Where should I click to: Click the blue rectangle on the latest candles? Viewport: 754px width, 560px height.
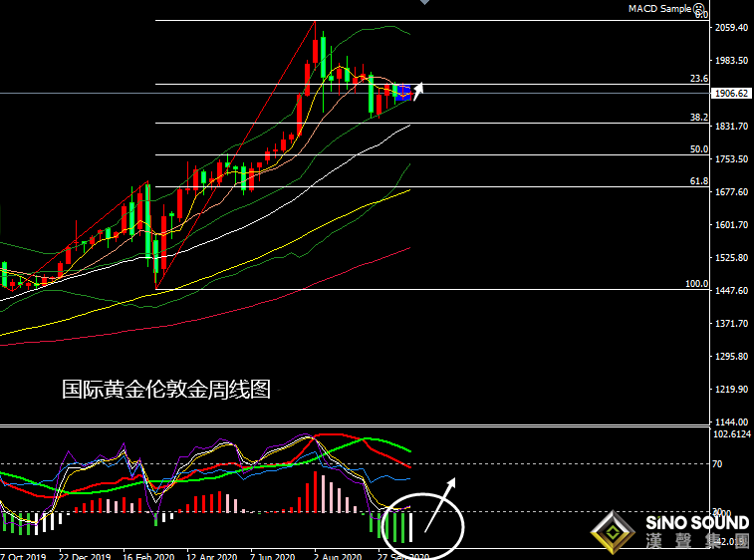click(x=401, y=94)
